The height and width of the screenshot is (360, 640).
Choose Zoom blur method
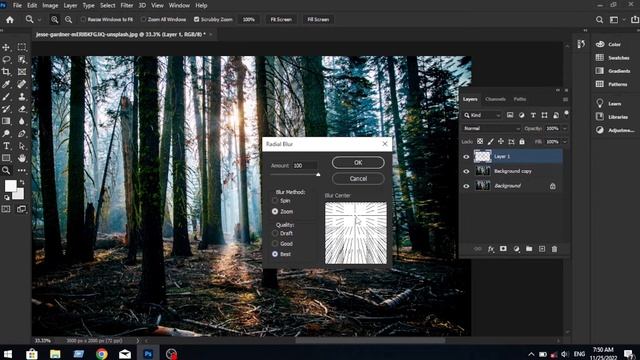click(x=275, y=211)
